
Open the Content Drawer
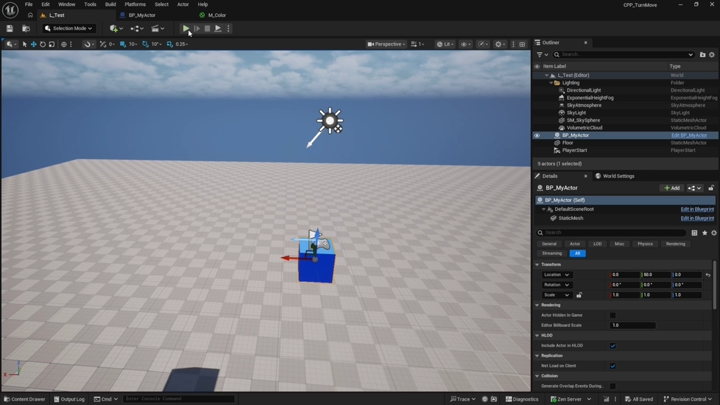24,399
